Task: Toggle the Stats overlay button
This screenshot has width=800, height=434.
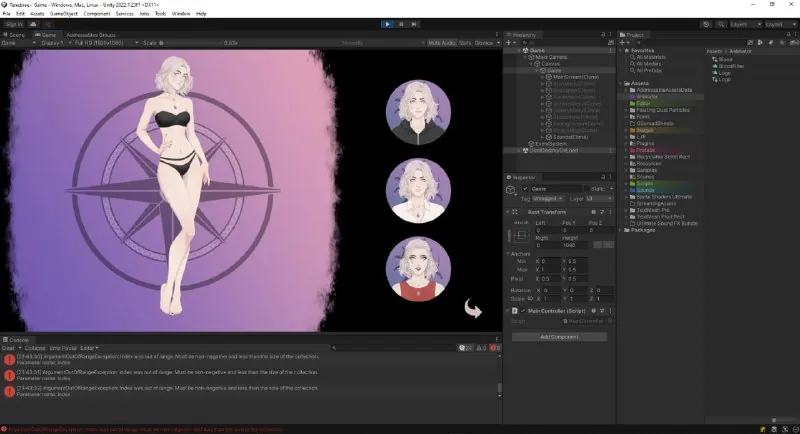Action: tap(465, 43)
